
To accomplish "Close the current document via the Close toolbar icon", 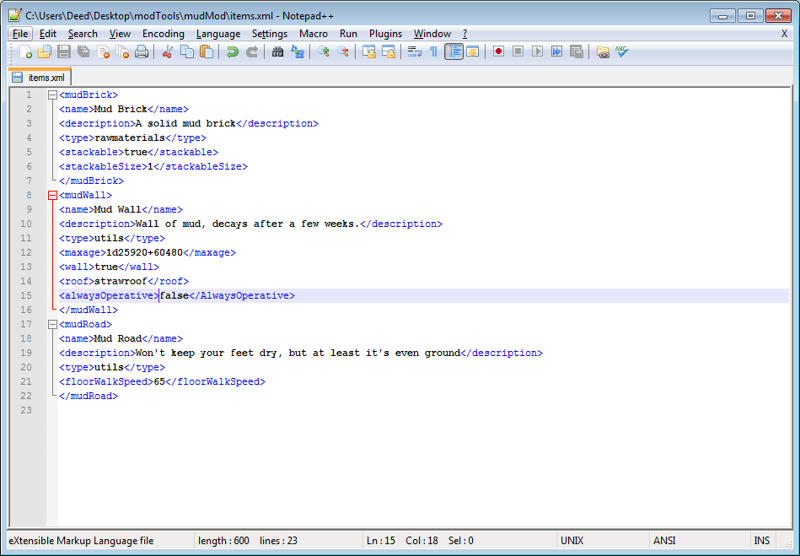I will (x=104, y=52).
